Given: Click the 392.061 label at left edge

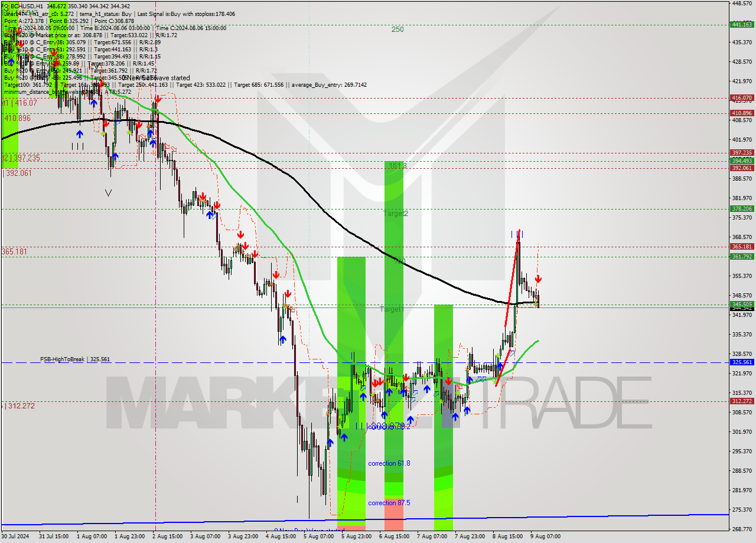Looking at the screenshot, I should 18,173.
